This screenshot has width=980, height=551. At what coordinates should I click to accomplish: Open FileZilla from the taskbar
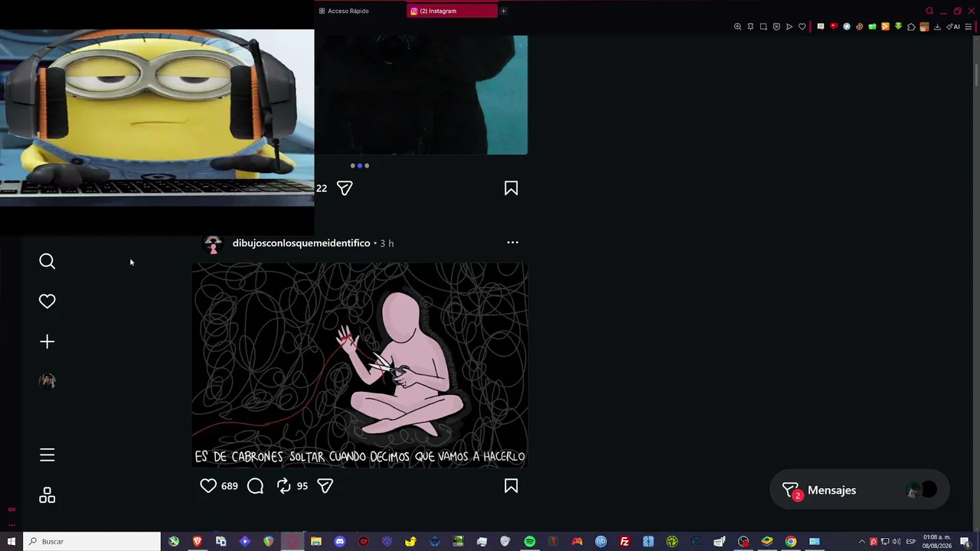tap(625, 542)
